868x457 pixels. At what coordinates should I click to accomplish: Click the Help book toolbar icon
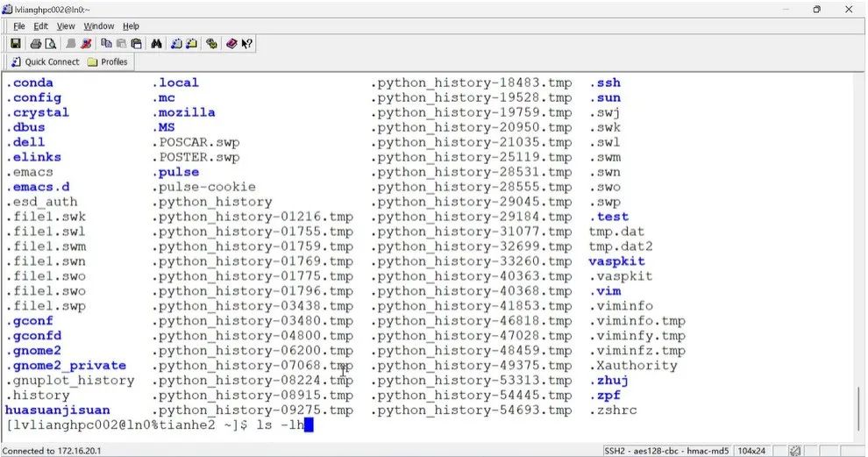[x=231, y=43]
